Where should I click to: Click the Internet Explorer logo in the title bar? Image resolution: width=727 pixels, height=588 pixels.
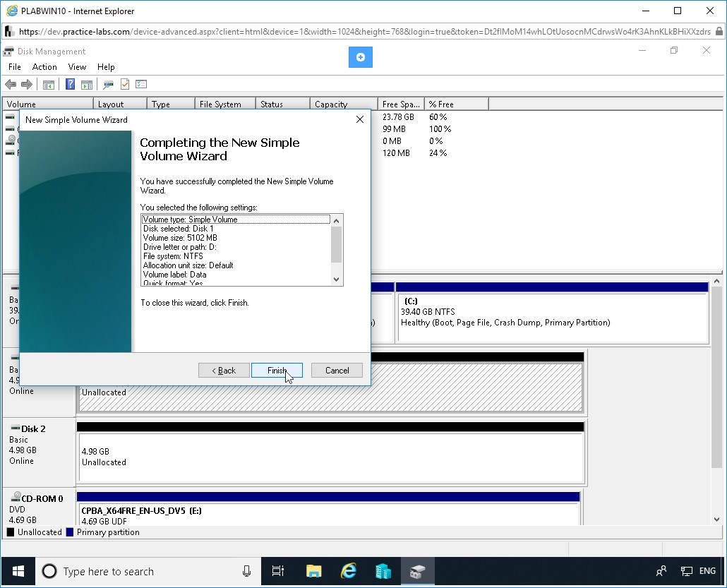point(12,11)
